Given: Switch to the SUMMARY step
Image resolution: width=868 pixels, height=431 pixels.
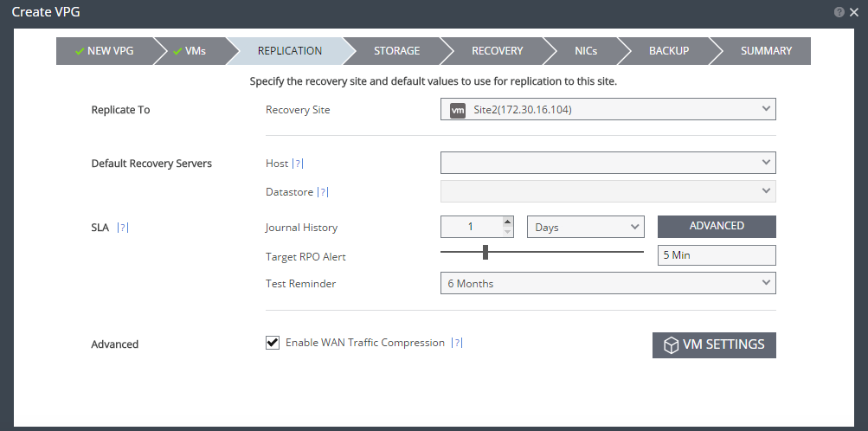Looking at the screenshot, I should 766,51.
